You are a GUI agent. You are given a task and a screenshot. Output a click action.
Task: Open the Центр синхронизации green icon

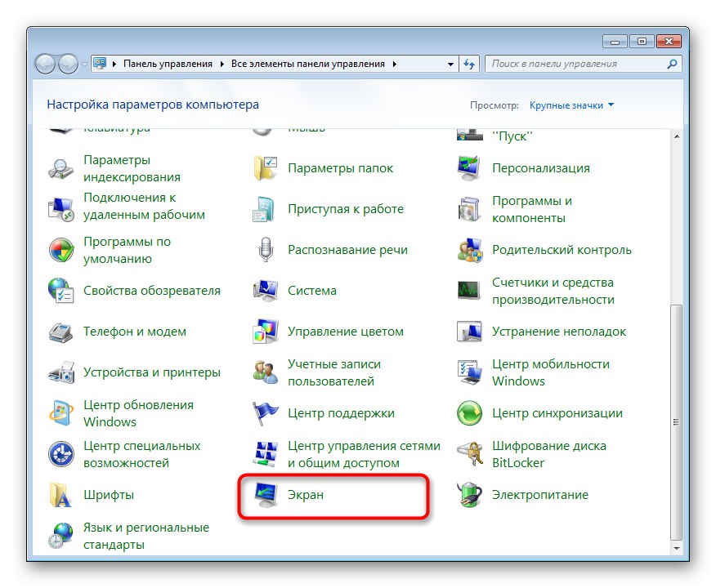pos(469,413)
